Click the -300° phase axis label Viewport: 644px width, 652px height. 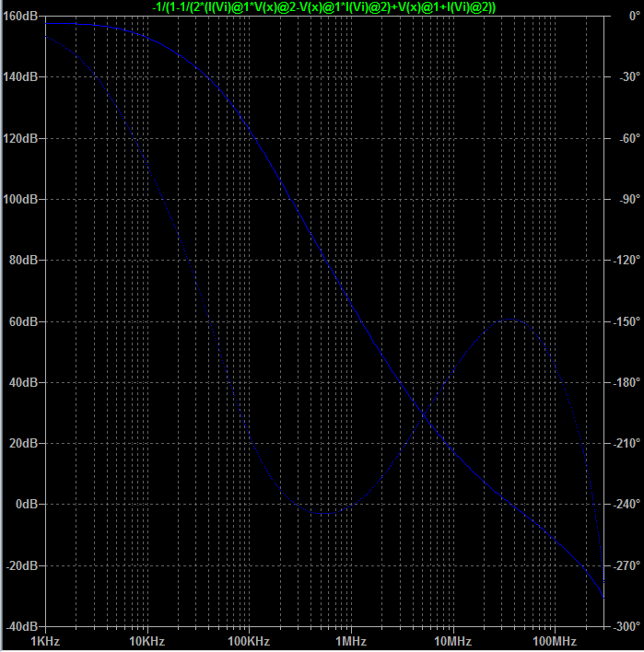pyautogui.click(x=626, y=626)
